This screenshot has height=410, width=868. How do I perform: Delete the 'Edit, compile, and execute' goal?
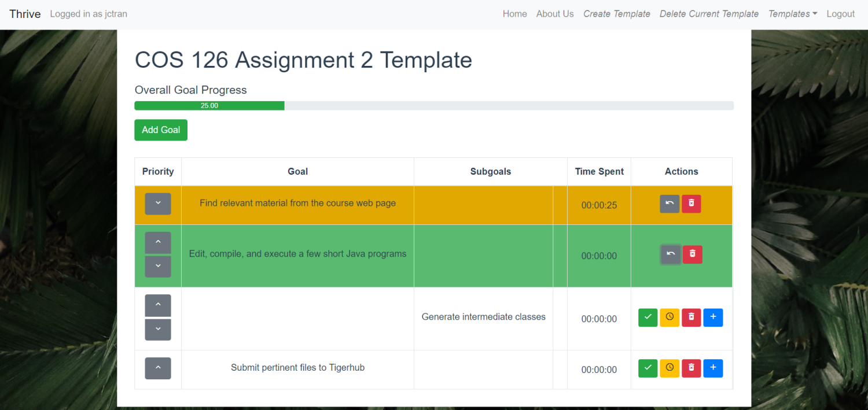point(693,254)
